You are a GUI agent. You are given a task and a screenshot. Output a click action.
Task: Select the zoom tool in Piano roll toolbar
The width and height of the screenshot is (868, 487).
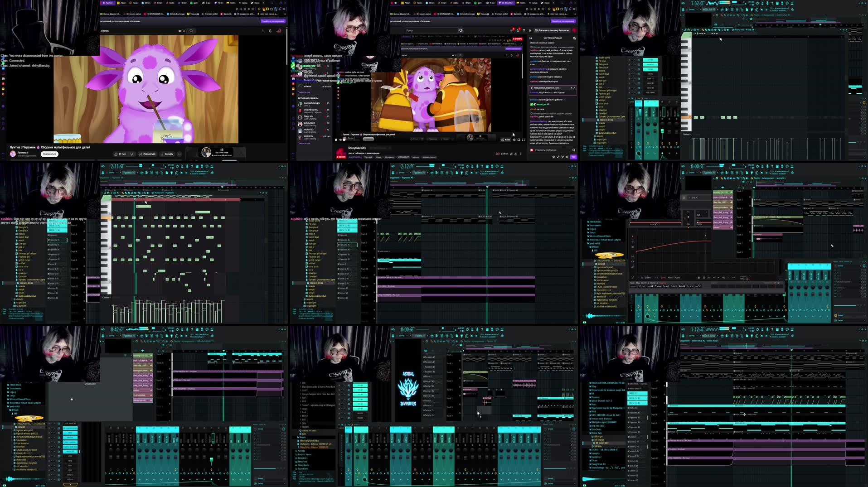click(145, 193)
